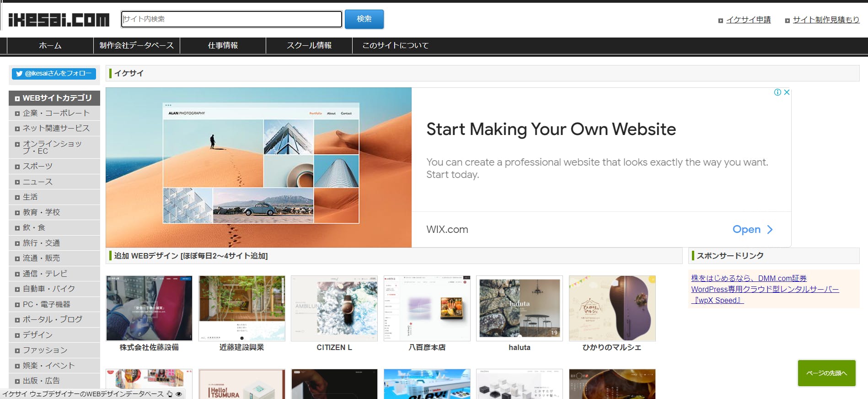Open 近藤建設興業 site thumbnail
This screenshot has height=399, width=868.
[242, 308]
